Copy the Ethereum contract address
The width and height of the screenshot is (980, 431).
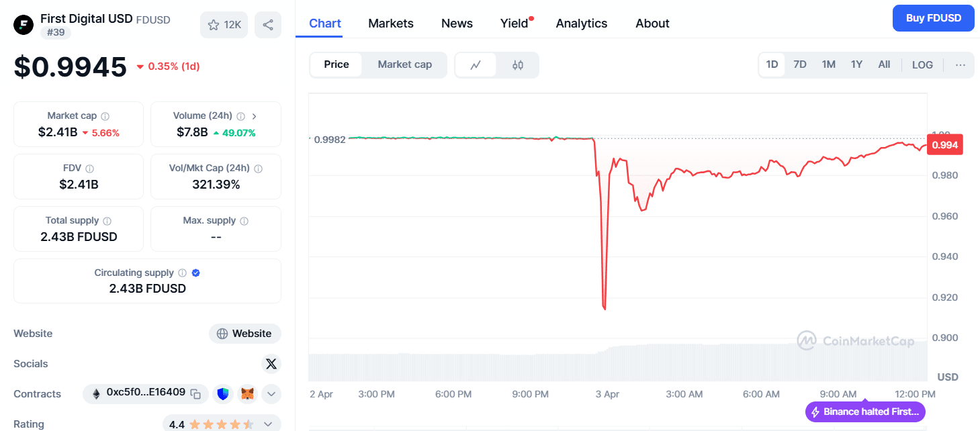point(195,394)
